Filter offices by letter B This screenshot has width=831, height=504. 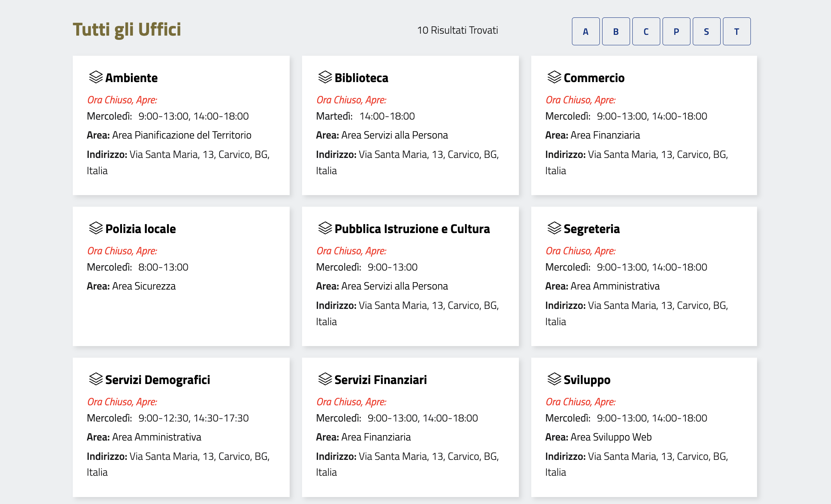tap(616, 31)
